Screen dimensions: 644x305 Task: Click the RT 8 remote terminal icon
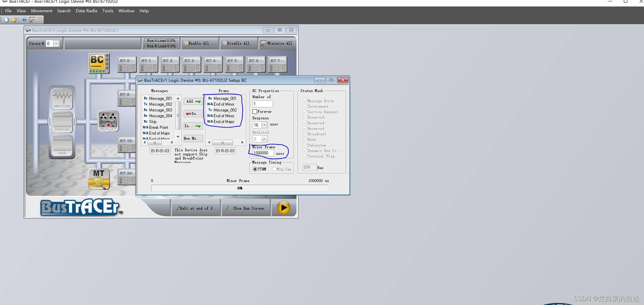point(127,98)
